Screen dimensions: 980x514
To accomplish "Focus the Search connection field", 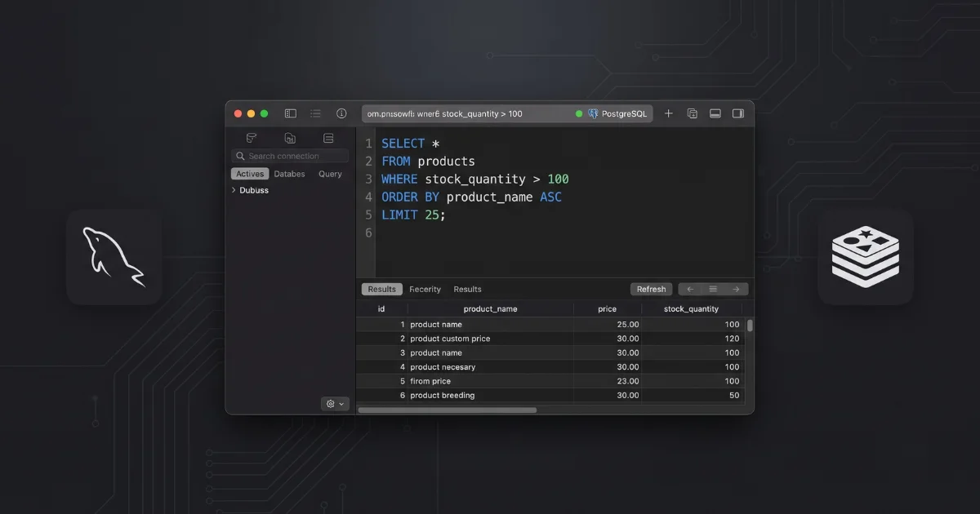I will 290,156.
